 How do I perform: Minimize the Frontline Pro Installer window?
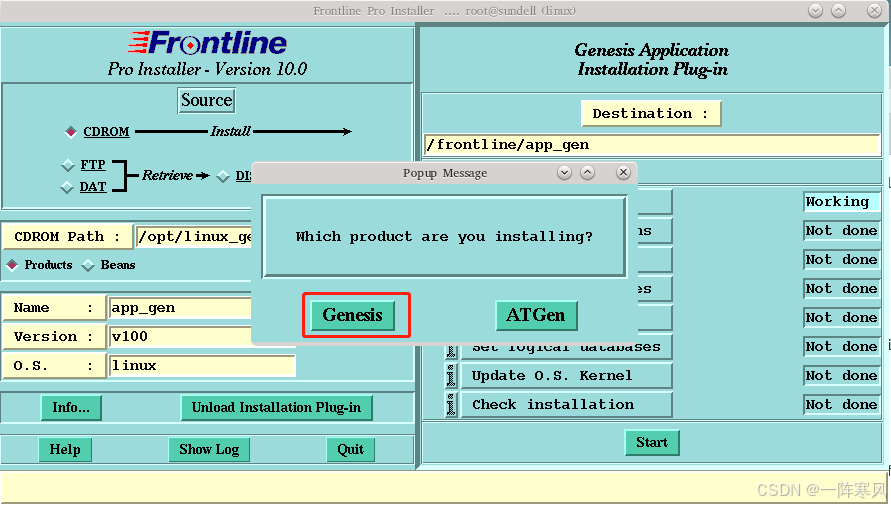coord(815,11)
